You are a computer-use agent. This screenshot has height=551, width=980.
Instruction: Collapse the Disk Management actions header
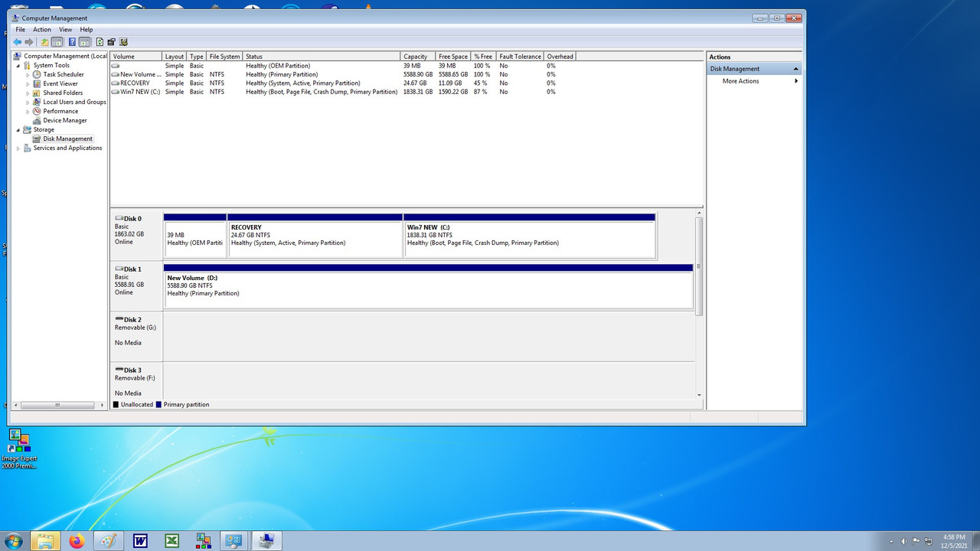tap(795, 69)
